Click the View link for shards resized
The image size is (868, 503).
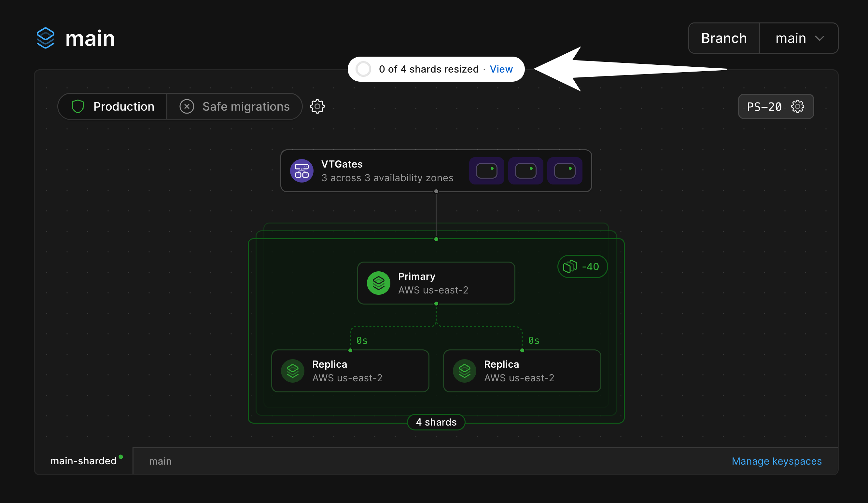click(x=501, y=69)
